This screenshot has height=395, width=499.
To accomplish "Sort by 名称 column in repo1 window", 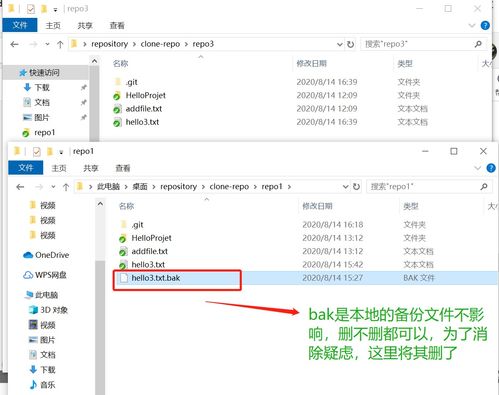I will point(127,206).
